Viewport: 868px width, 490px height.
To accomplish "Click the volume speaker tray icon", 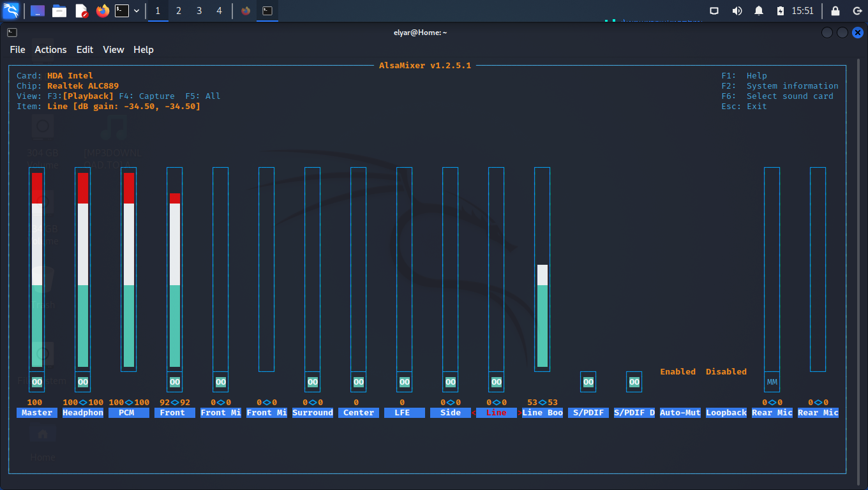I will tap(737, 11).
